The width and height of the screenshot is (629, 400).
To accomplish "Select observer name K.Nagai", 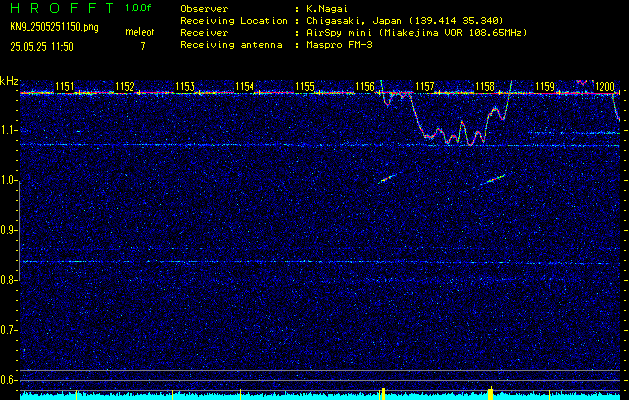I will [x=327, y=9].
